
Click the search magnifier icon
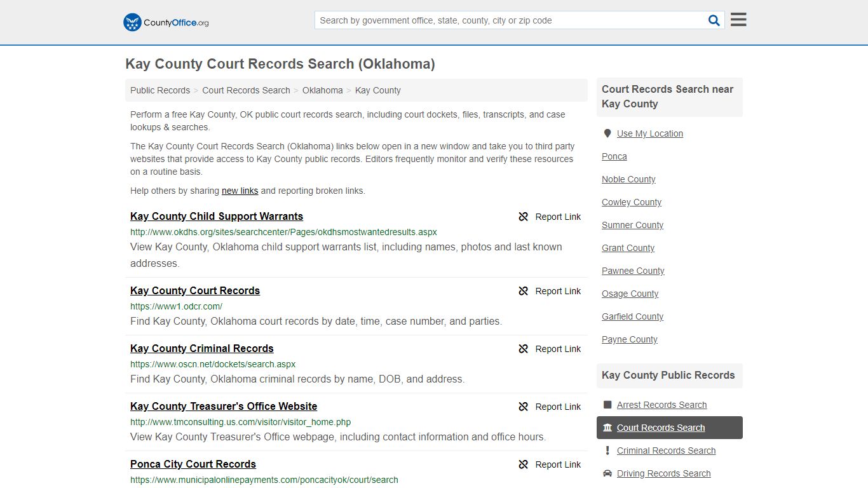714,20
